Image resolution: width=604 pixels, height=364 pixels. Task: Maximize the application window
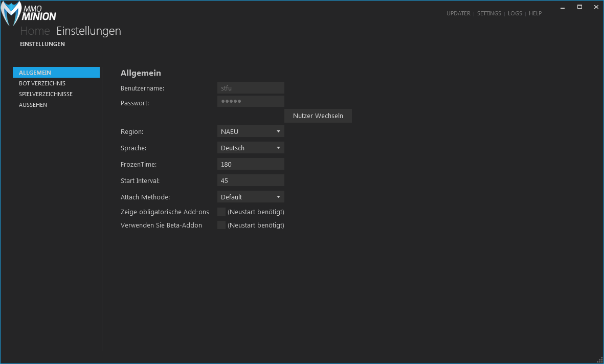point(579,7)
